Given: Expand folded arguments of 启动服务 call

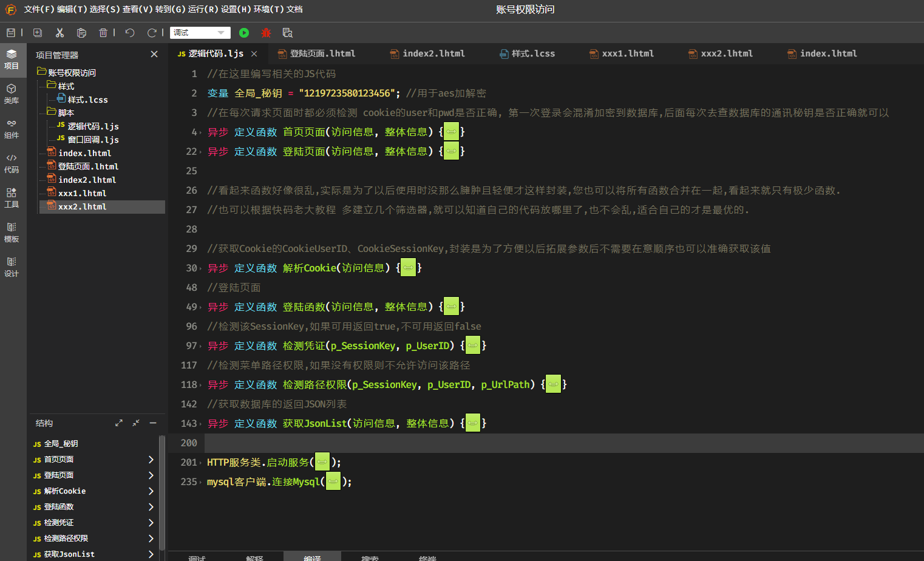Looking at the screenshot, I should point(322,462).
